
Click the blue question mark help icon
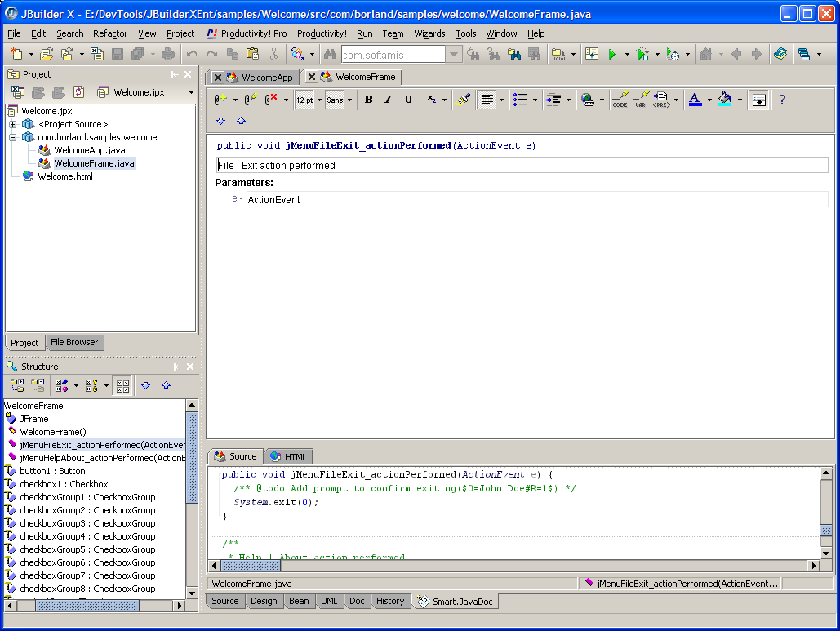coord(781,100)
